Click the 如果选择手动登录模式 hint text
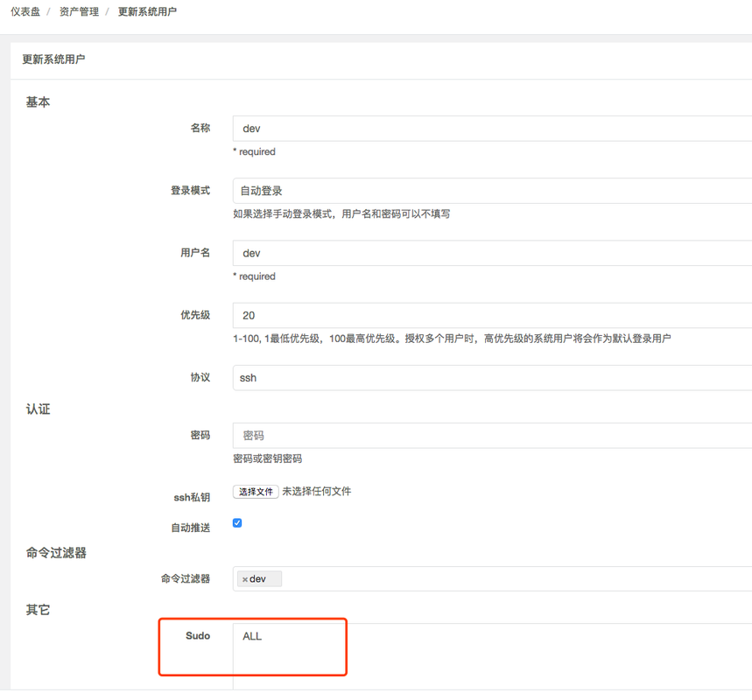The width and height of the screenshot is (752, 700). [341, 213]
